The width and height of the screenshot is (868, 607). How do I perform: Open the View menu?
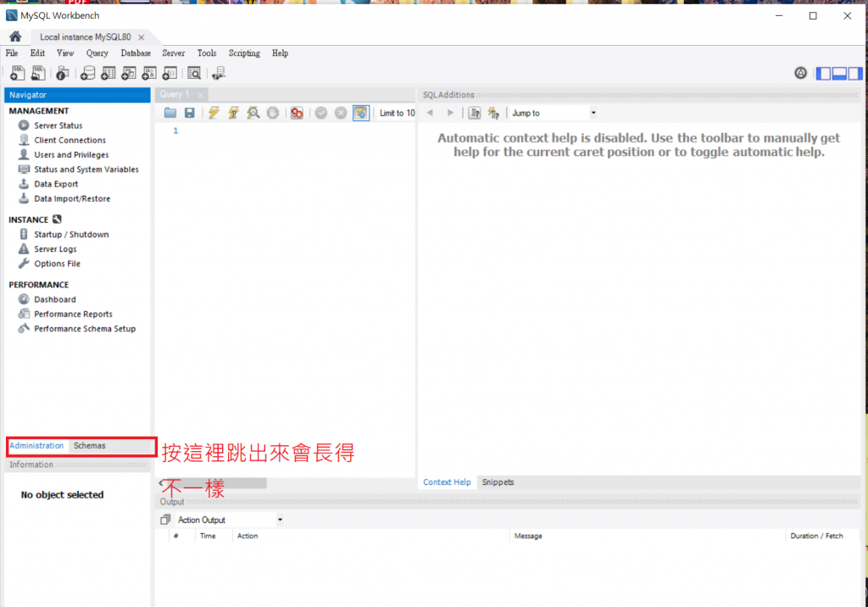[65, 53]
